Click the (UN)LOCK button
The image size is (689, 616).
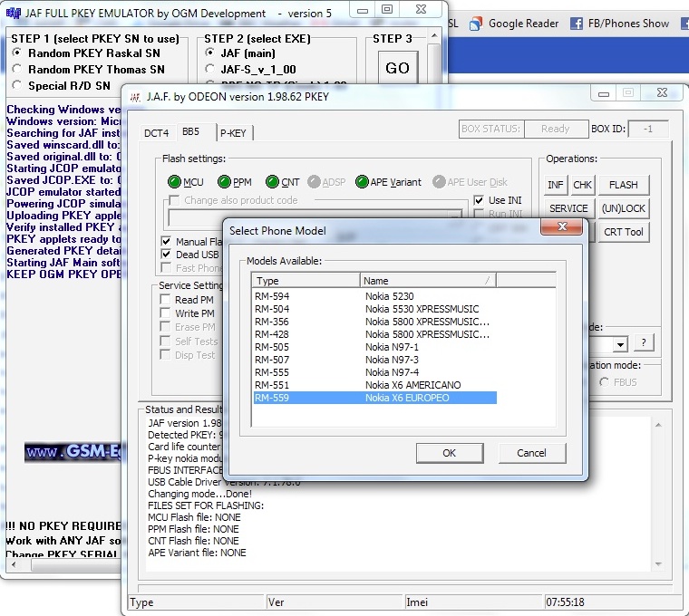(623, 208)
